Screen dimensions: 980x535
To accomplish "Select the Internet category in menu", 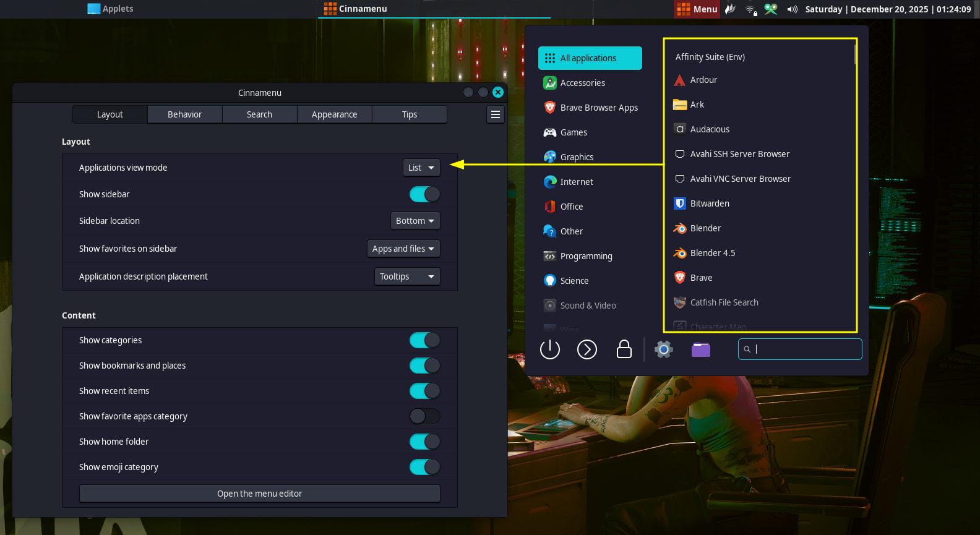I will pos(576,182).
